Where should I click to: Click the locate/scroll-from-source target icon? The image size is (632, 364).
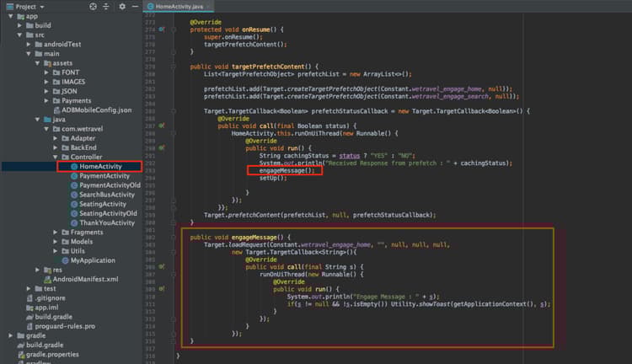coord(93,7)
